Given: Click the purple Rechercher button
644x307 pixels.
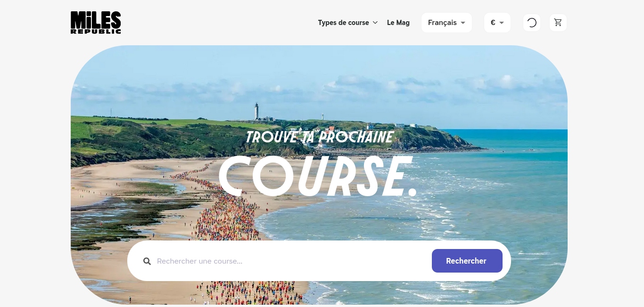Looking at the screenshot, I should tap(467, 261).
